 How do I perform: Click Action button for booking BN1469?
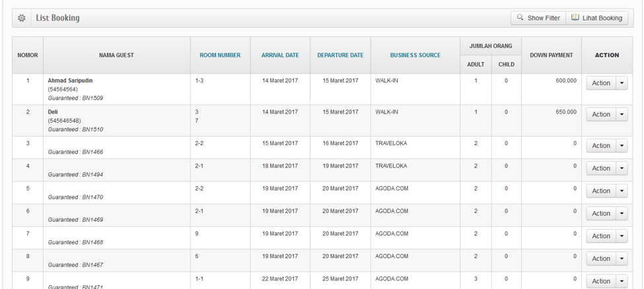(x=601, y=214)
